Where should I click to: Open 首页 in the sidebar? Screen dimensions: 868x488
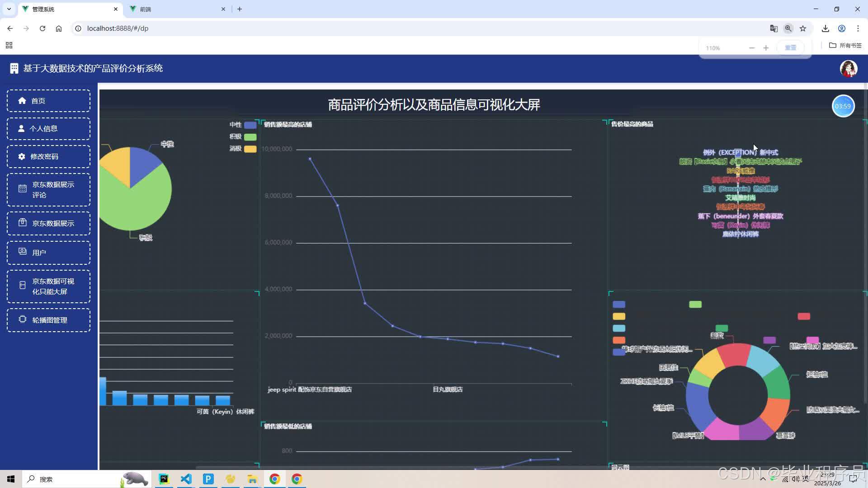point(48,101)
